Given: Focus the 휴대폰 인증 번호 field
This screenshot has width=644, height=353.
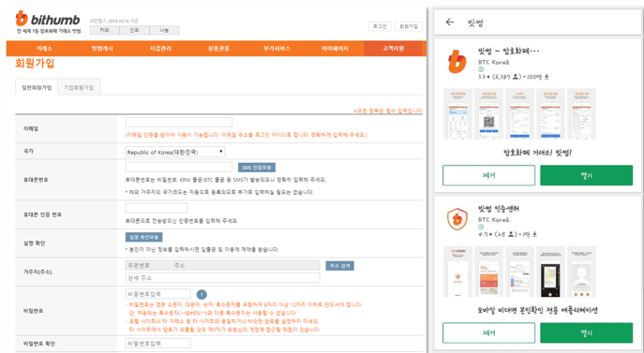Looking at the screenshot, I should point(157,208).
